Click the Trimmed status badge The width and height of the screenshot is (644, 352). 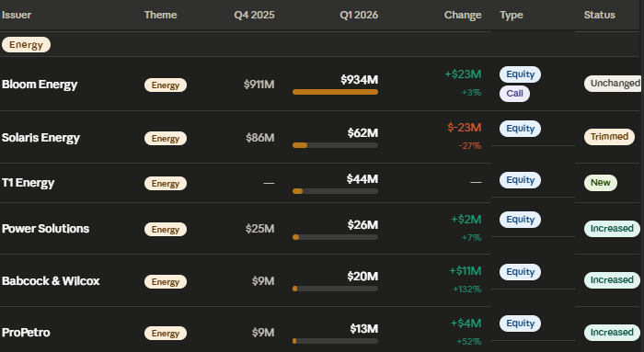pyautogui.click(x=609, y=137)
